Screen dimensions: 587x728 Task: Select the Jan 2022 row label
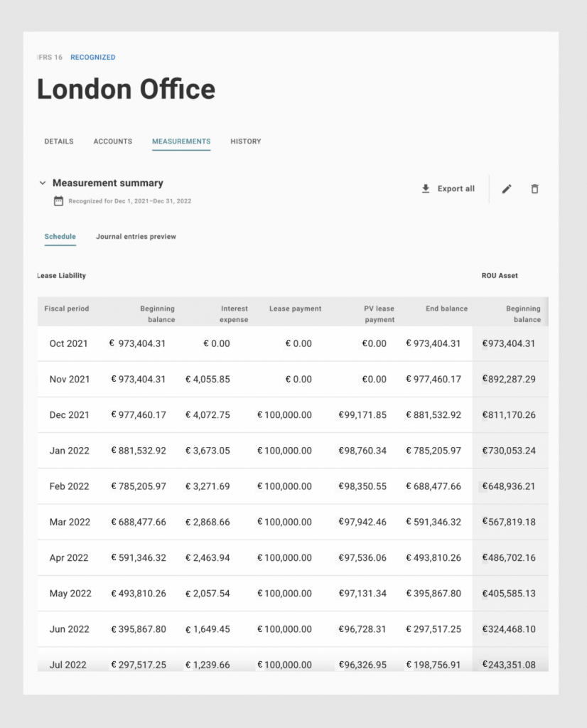click(x=69, y=451)
